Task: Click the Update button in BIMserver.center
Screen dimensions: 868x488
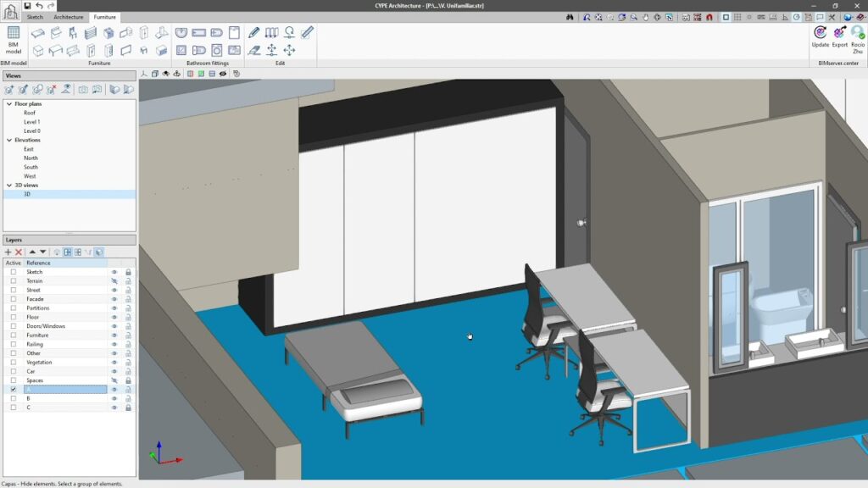Action: (820, 36)
